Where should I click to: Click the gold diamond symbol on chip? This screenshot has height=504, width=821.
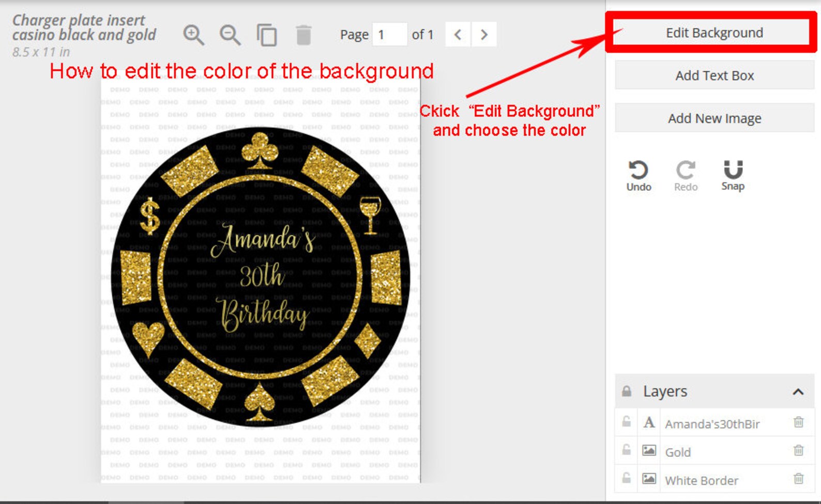tap(368, 341)
